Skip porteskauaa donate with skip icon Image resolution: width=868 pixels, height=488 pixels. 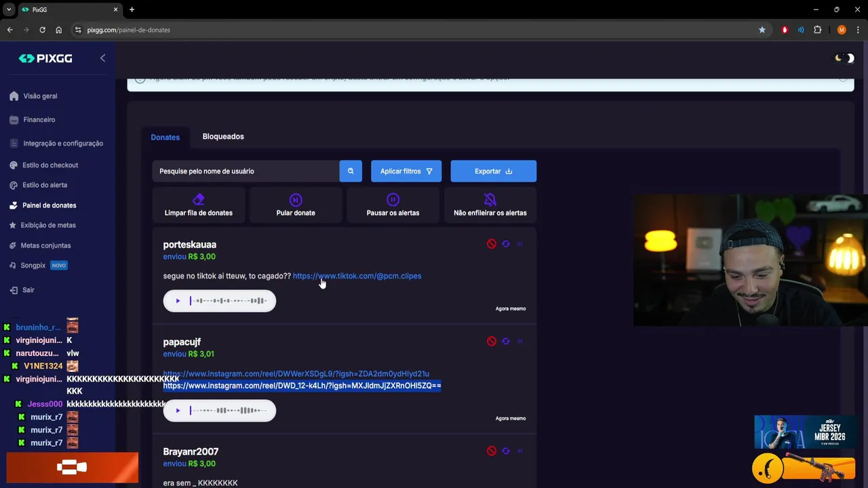(x=520, y=244)
